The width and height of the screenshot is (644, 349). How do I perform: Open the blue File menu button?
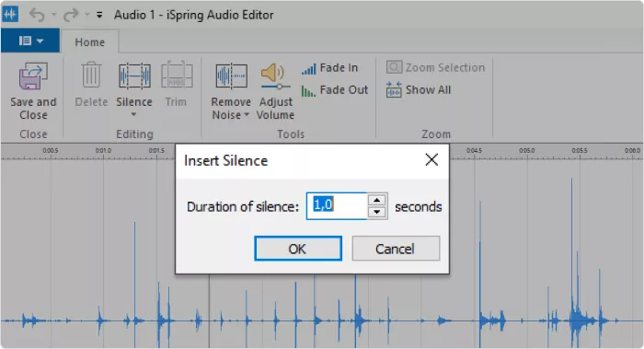(30, 41)
